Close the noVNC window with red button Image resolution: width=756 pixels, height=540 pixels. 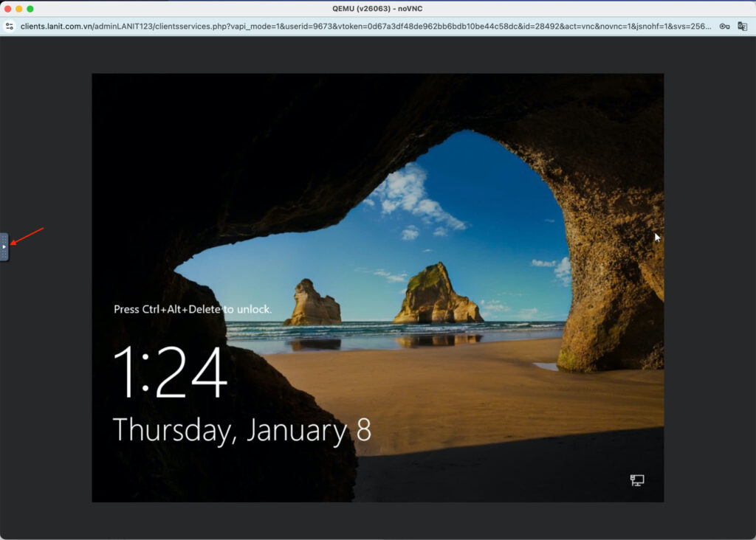coord(7,8)
